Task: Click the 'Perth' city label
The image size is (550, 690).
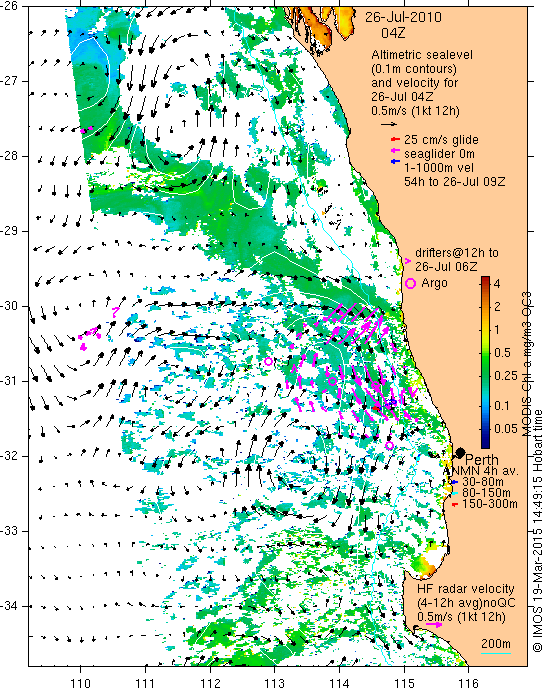Action: 482,460
